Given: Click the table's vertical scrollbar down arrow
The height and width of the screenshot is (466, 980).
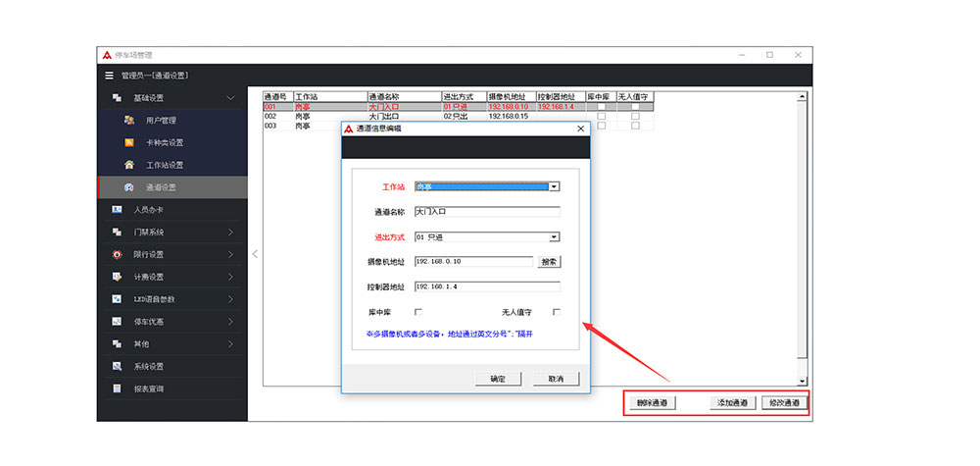Looking at the screenshot, I should (x=803, y=381).
